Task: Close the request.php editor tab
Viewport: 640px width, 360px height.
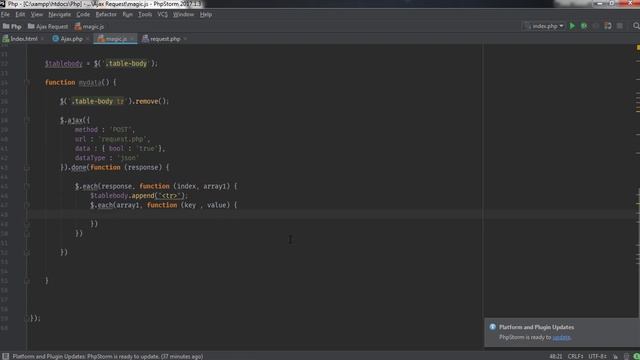Action: click(x=185, y=39)
